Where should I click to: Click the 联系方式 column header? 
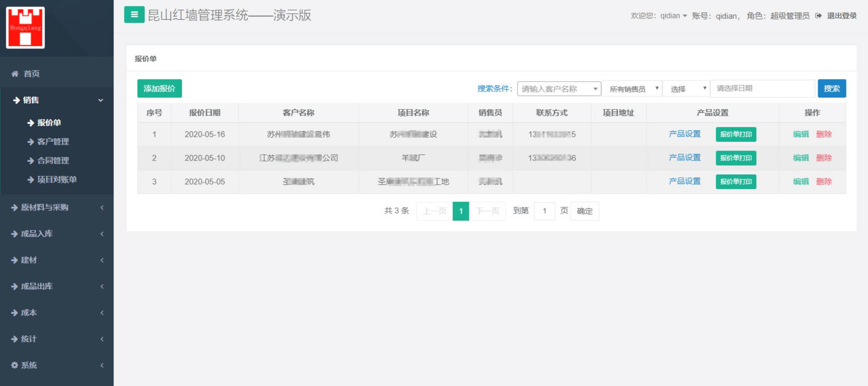coord(552,113)
